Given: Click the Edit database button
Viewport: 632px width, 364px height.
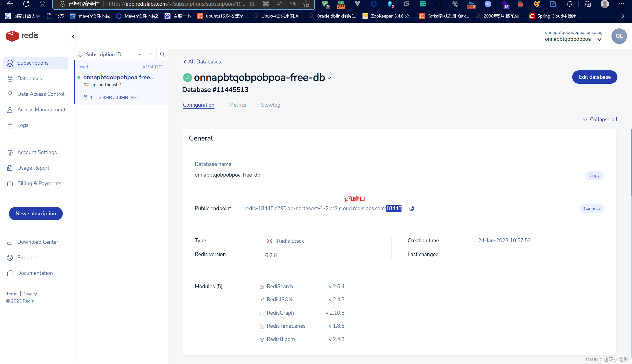Looking at the screenshot, I should tap(594, 77).
